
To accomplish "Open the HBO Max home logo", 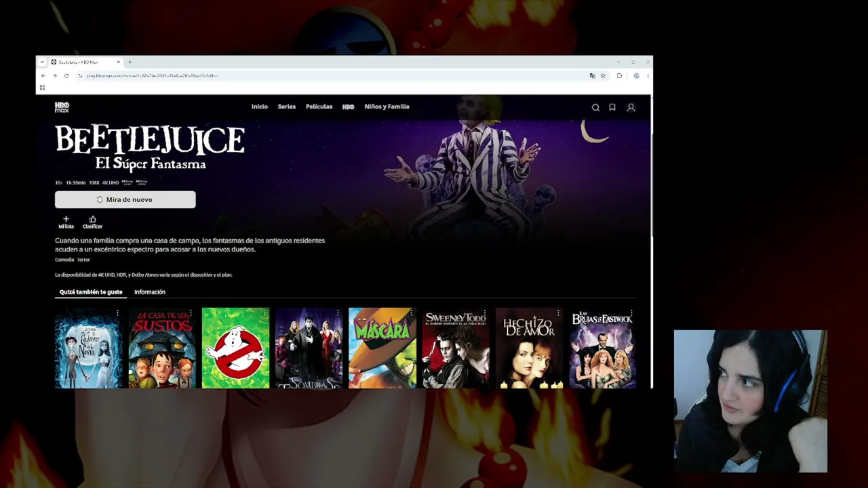I will tap(62, 107).
